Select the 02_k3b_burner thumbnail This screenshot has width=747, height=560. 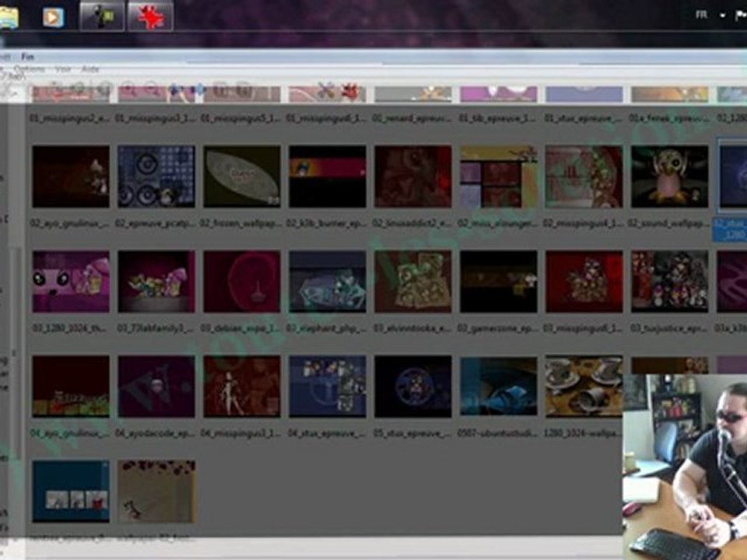coord(328,177)
